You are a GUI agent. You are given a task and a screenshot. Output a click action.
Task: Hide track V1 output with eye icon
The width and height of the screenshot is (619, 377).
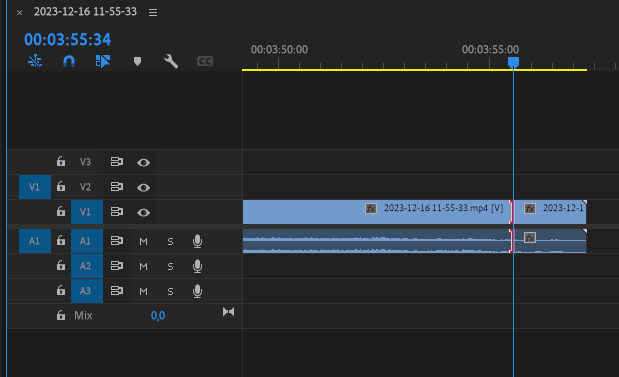pos(143,212)
